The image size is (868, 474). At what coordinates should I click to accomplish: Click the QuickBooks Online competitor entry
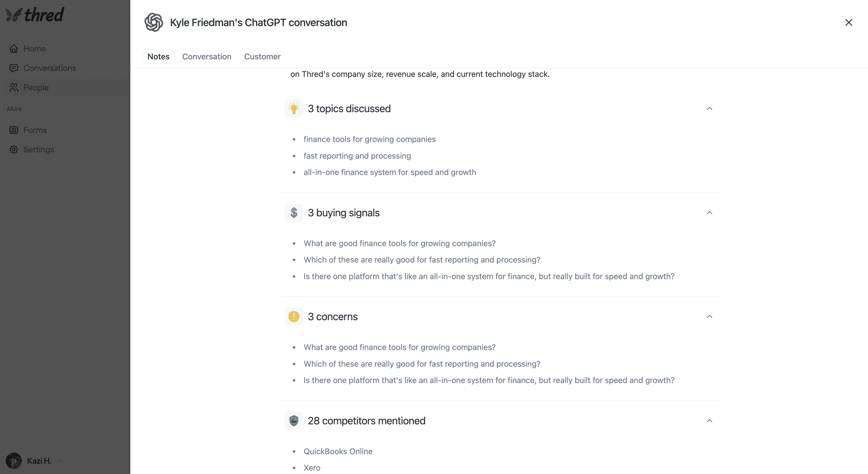tap(338, 451)
